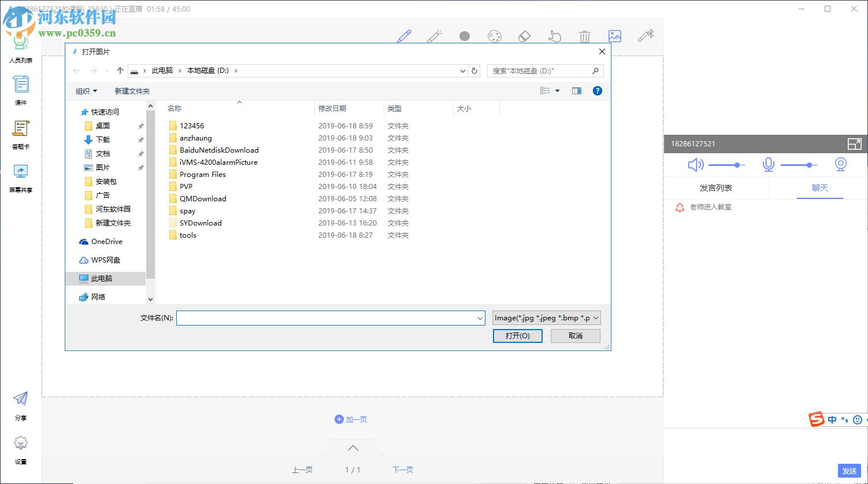
Task: Click the 打开(O) open button
Action: 517,336
